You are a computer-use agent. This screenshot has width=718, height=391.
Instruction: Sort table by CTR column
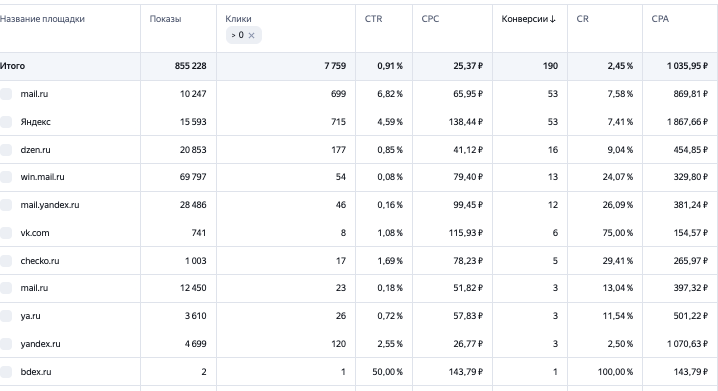click(373, 19)
